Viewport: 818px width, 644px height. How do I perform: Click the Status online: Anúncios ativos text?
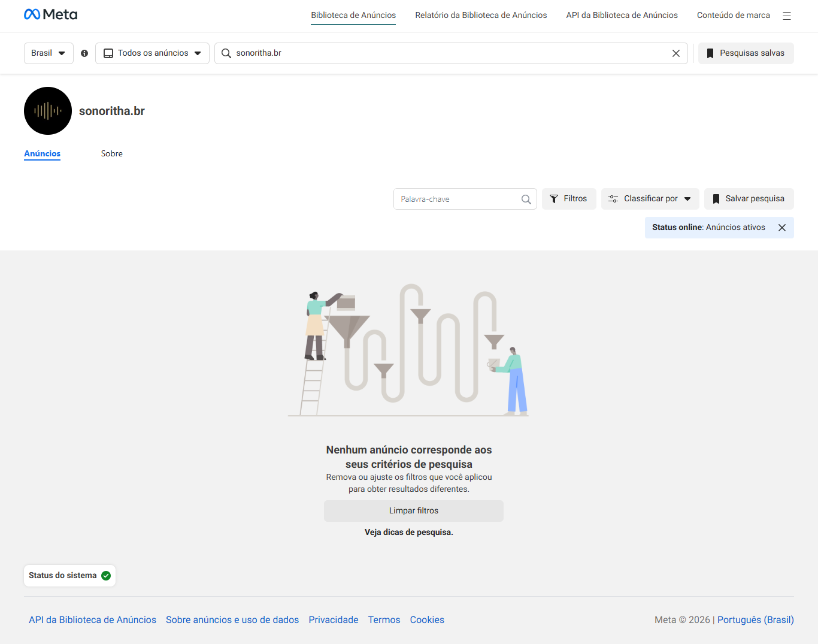pyautogui.click(x=708, y=228)
